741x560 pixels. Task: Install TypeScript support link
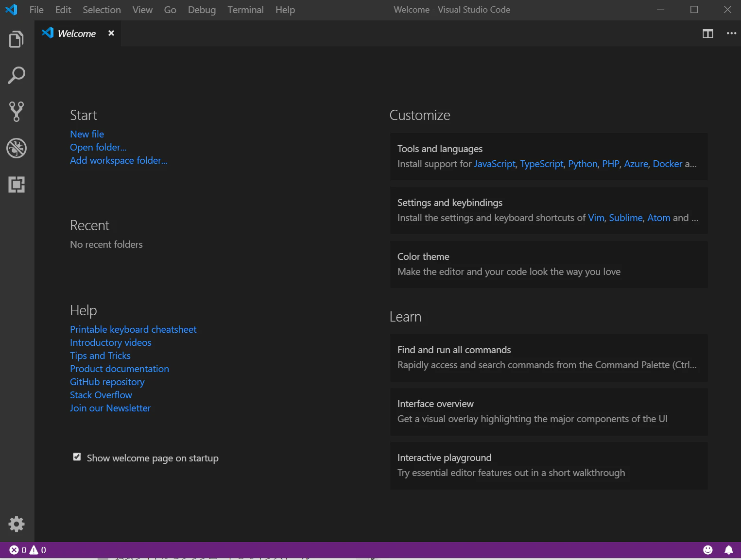pos(542,164)
